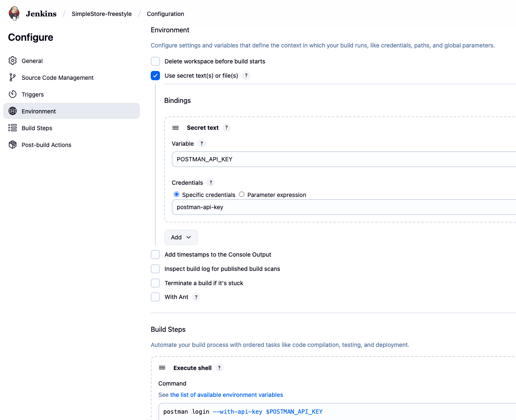Click Jenkins home breadcrumb text
This screenshot has width=516, height=420.
[41, 14]
